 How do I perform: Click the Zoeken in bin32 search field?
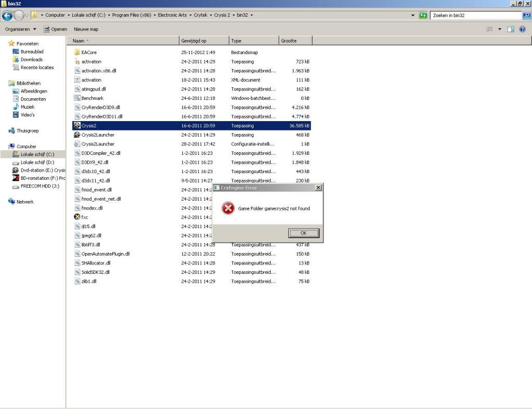click(x=476, y=15)
